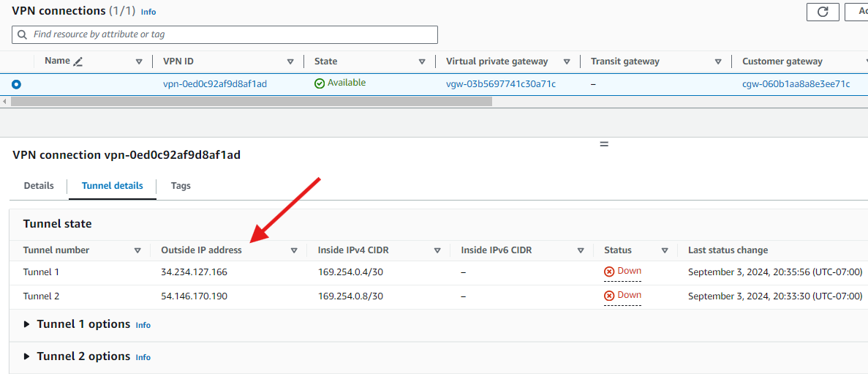
Task: Open VPN ID vpn-0ed0c92af9d8af1ad link
Action: coord(215,84)
